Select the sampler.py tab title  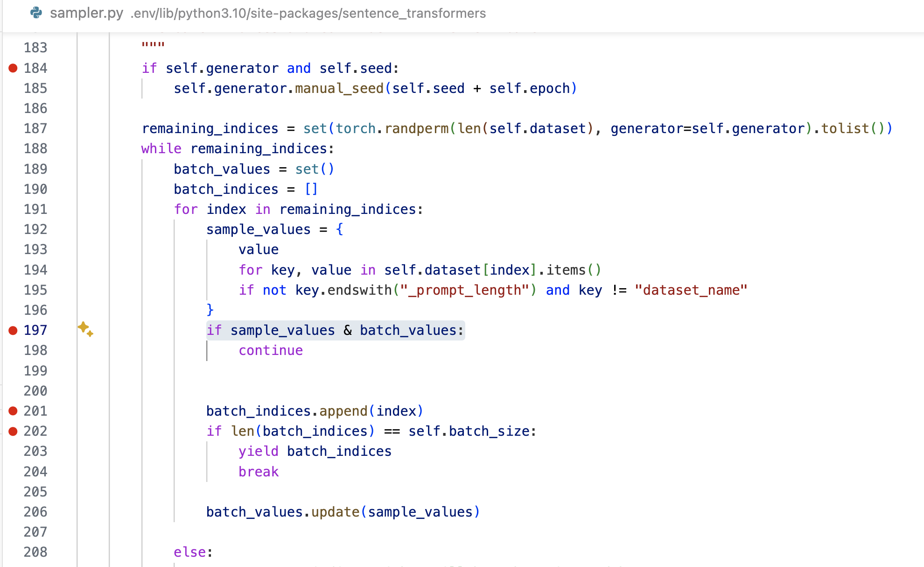[86, 13]
